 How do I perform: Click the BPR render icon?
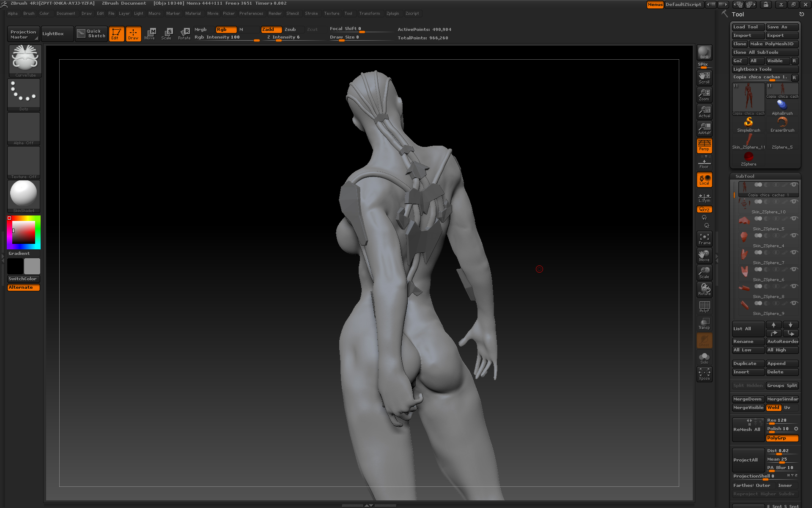click(704, 52)
